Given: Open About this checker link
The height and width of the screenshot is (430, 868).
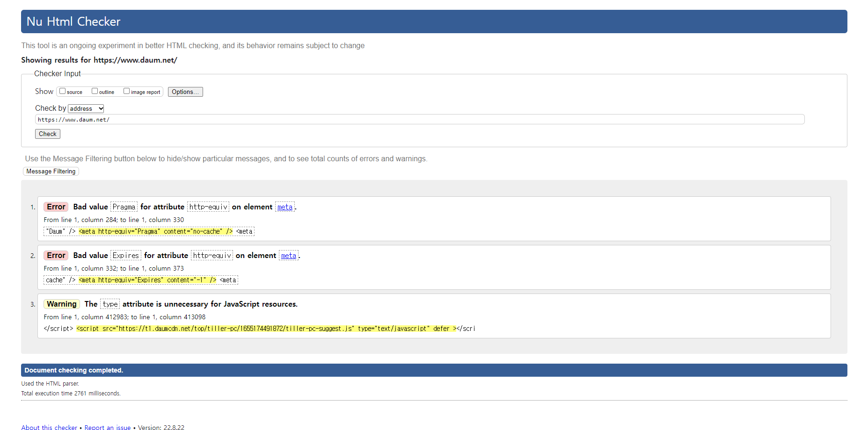Looking at the screenshot, I should 49,427.
